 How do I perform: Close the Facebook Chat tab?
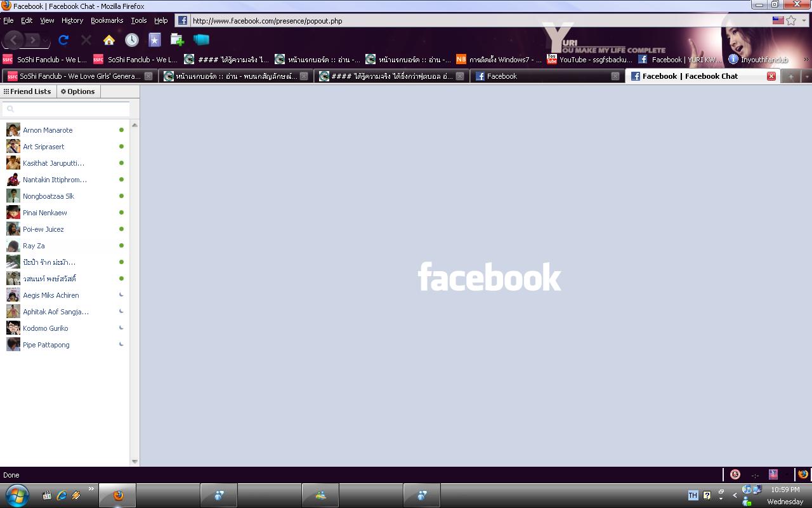point(771,76)
